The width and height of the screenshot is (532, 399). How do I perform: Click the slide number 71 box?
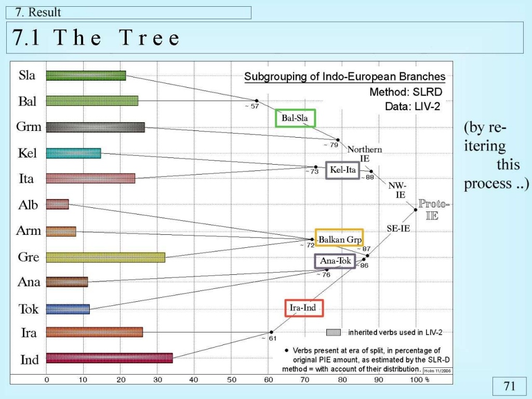509,385
